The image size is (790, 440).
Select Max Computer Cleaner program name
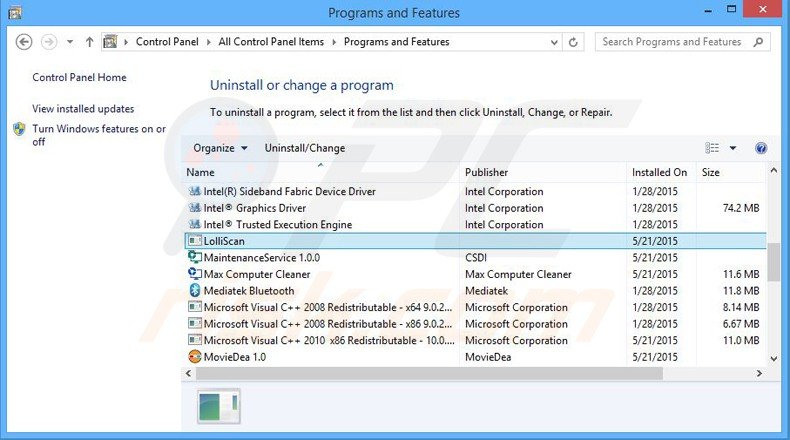click(x=257, y=274)
